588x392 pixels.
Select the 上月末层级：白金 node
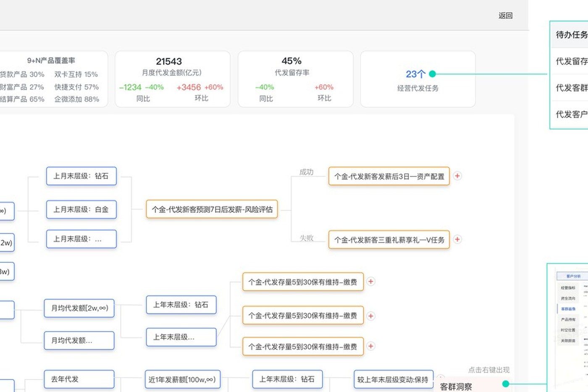(x=81, y=209)
